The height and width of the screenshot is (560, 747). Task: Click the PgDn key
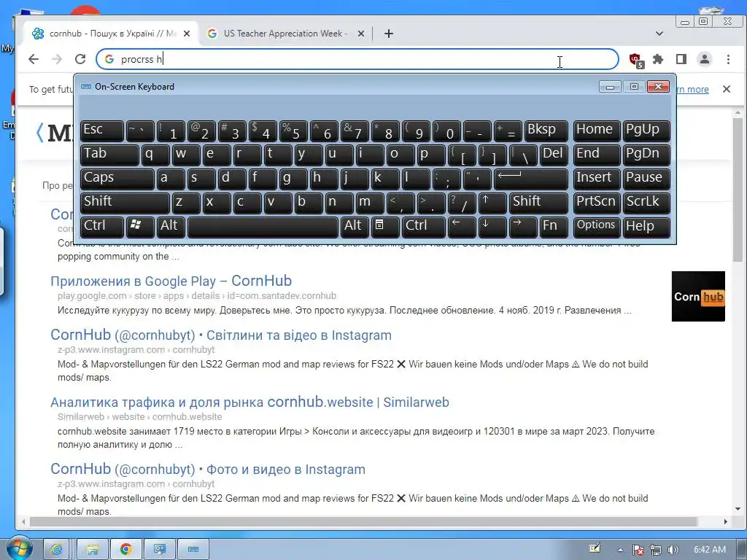646,155
